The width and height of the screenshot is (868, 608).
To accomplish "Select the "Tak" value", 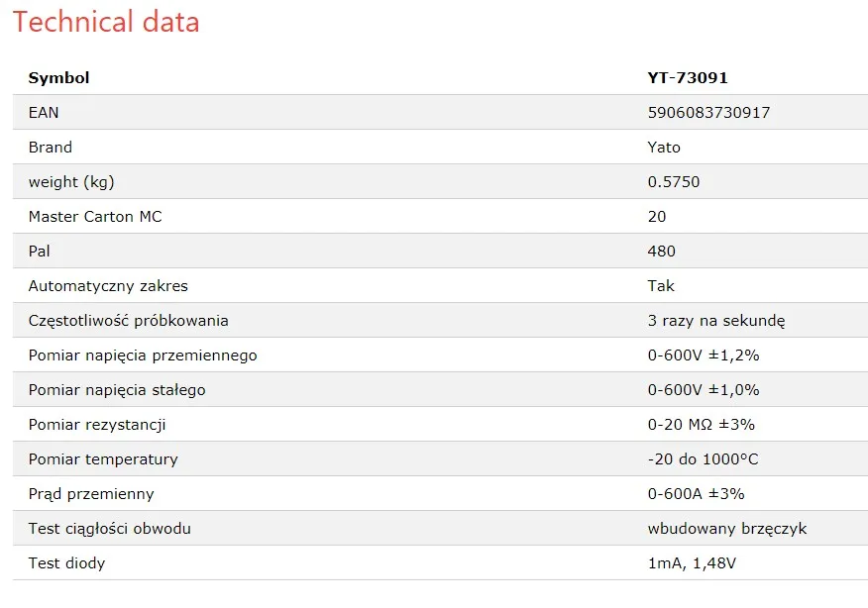I will [661, 286].
